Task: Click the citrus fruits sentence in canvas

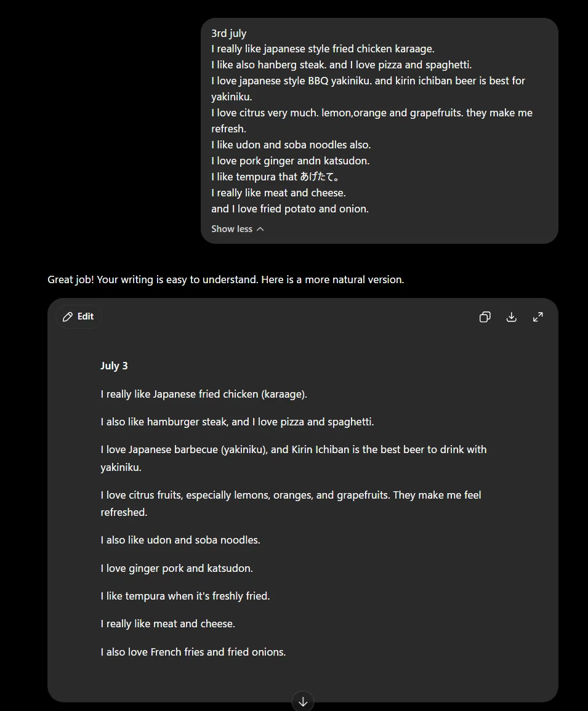Action: tap(291, 504)
